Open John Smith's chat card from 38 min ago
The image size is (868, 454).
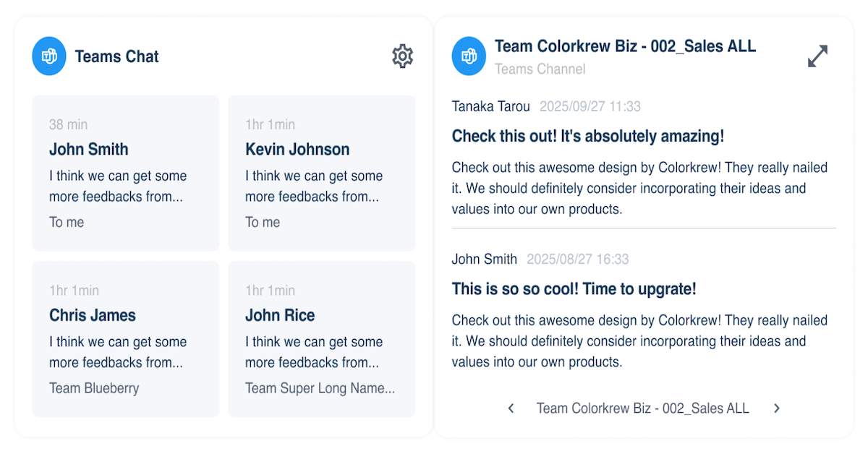coord(126,174)
